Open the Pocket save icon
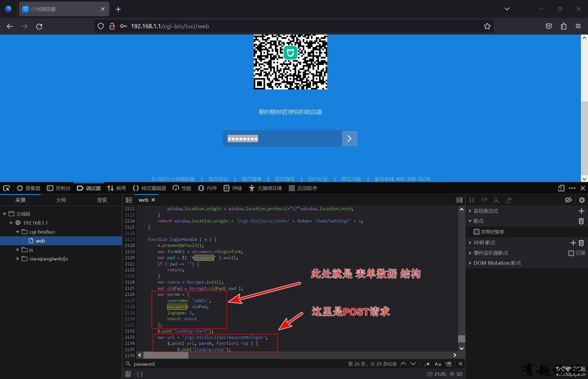Viewport: 588px width, 379px height. point(549,26)
